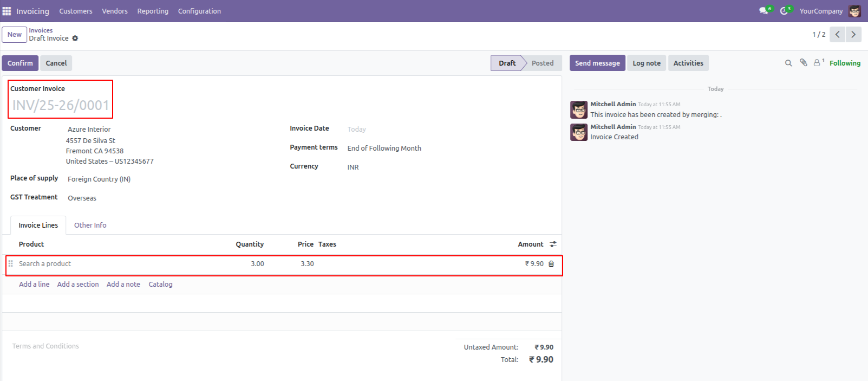868x381 pixels.
Task: Click the 1 / 2 pager counter
Action: tap(819, 34)
